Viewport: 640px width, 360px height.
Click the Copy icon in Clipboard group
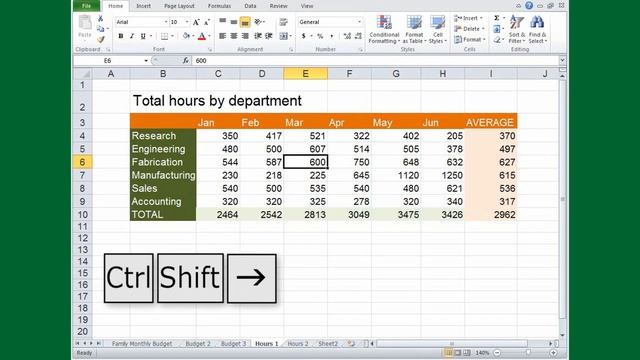[x=100, y=29]
